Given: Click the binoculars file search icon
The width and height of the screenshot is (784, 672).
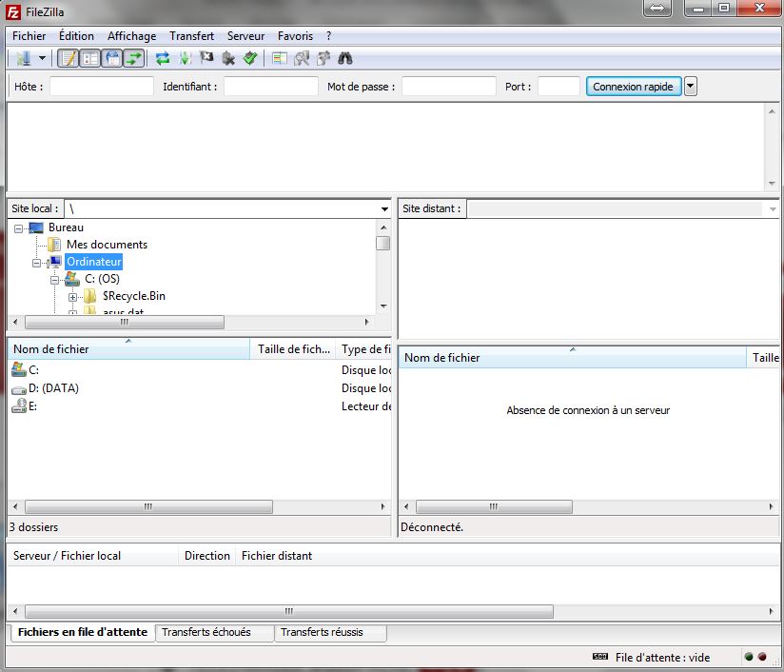Looking at the screenshot, I should pyautogui.click(x=345, y=58).
